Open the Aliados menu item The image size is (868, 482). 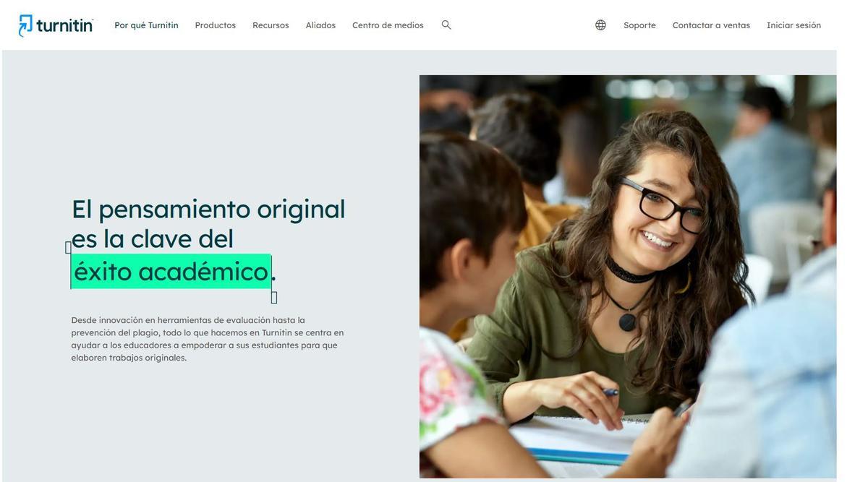[320, 25]
